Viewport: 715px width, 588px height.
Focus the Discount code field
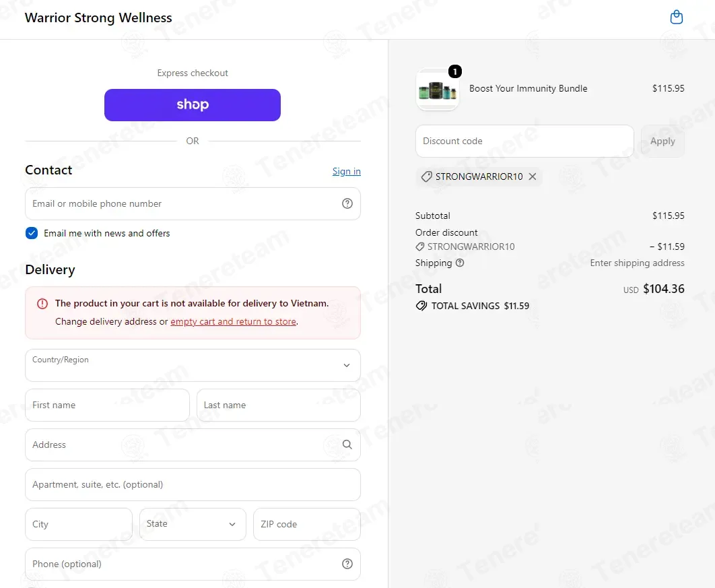coord(524,141)
